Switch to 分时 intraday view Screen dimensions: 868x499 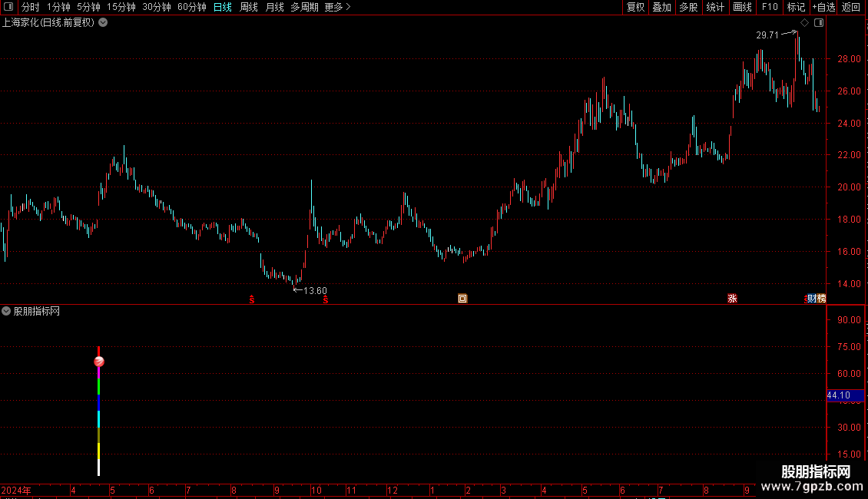pos(31,7)
